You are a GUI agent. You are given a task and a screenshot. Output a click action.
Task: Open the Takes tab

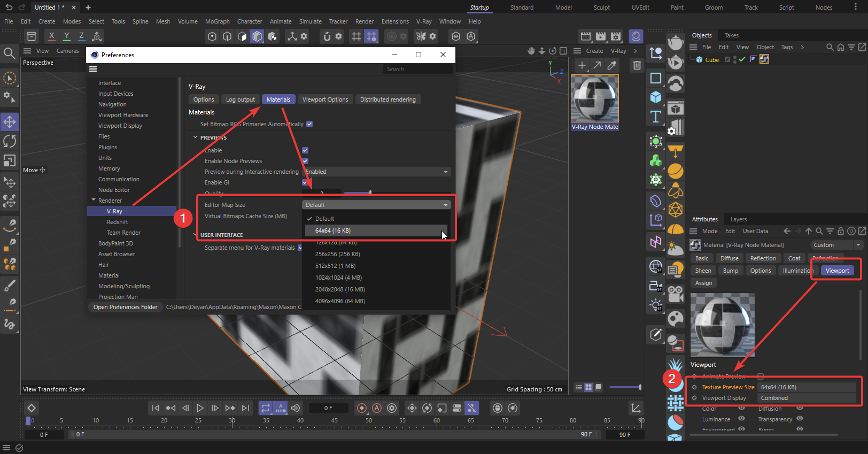[x=731, y=35]
